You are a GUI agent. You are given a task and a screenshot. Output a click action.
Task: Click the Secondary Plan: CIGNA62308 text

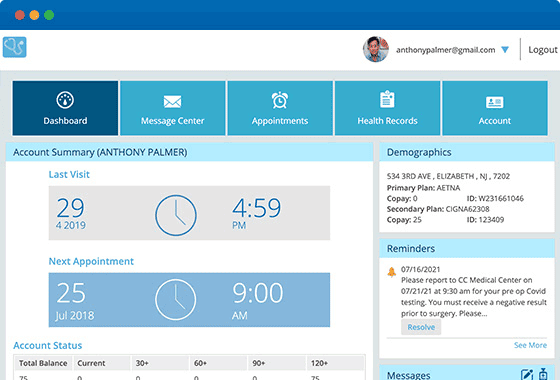tap(438, 209)
